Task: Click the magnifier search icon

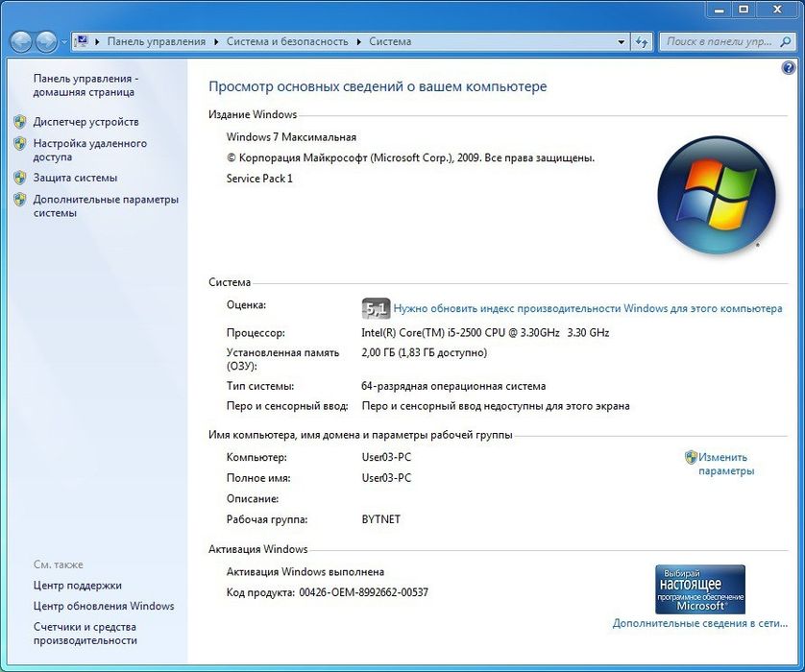Action: tap(786, 41)
